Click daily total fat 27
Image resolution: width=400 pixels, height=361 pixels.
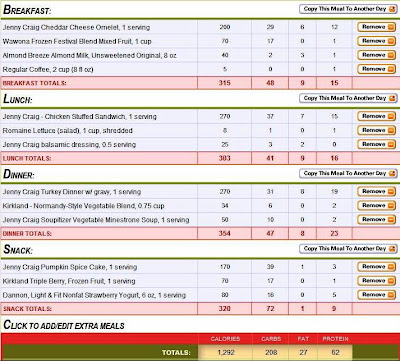coord(302,352)
